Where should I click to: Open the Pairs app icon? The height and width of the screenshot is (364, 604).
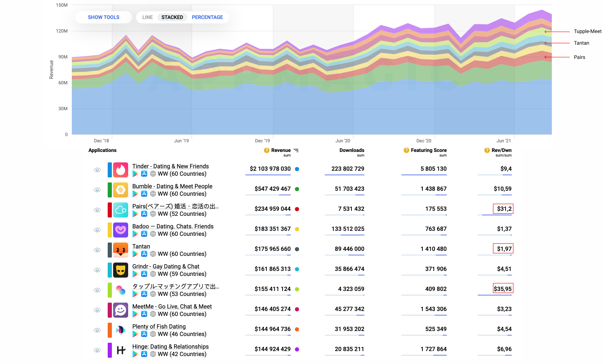point(121,210)
